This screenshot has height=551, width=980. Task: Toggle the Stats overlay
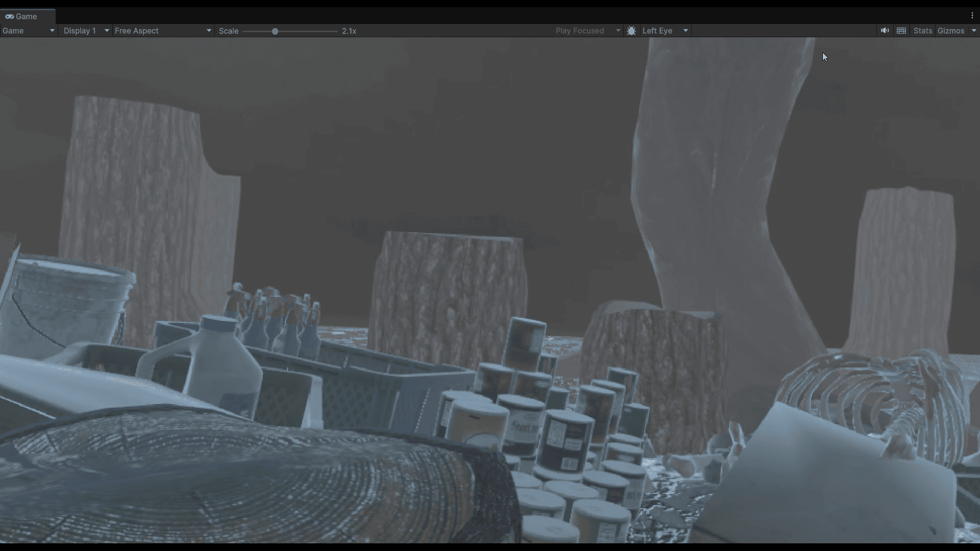[x=922, y=31]
